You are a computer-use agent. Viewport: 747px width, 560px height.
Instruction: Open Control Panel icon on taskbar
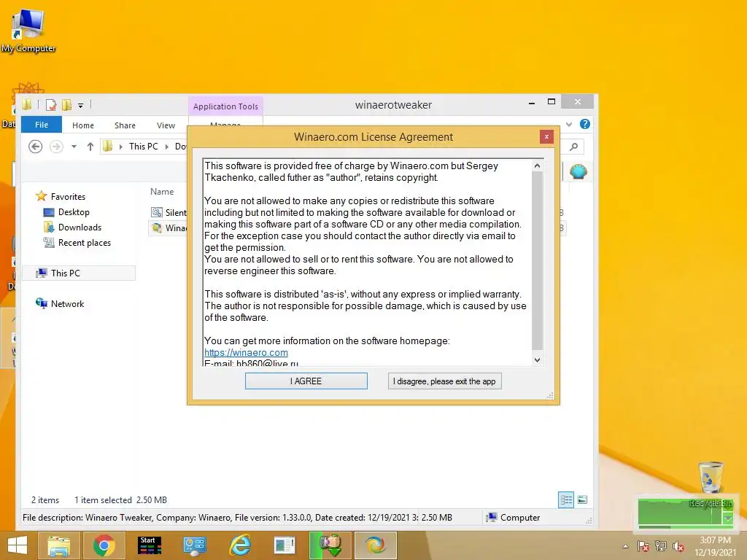(x=194, y=545)
